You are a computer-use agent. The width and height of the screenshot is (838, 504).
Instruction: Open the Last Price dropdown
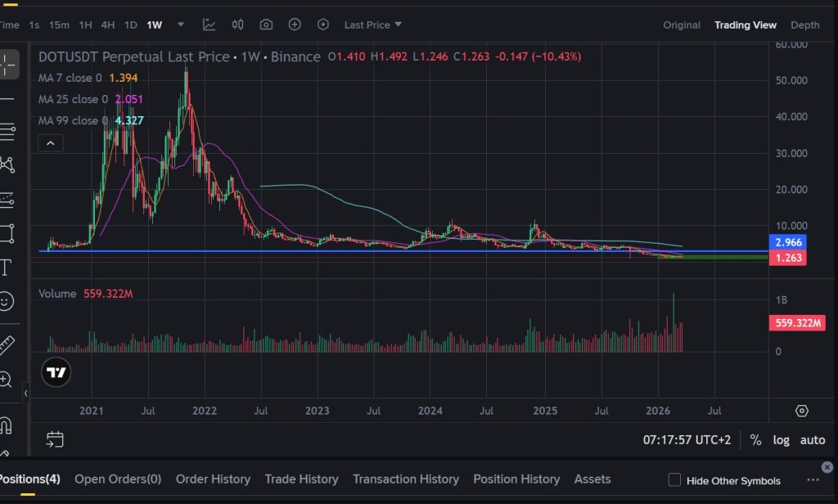(x=372, y=25)
